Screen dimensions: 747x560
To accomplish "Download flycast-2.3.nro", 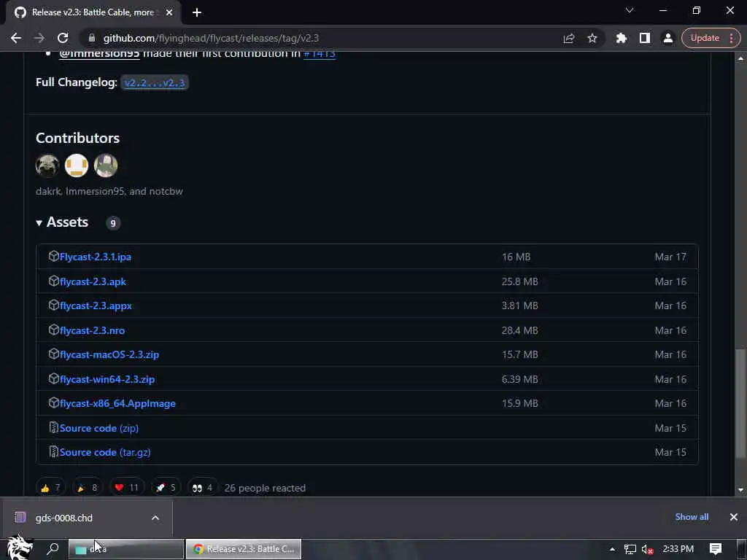I will [93, 330].
